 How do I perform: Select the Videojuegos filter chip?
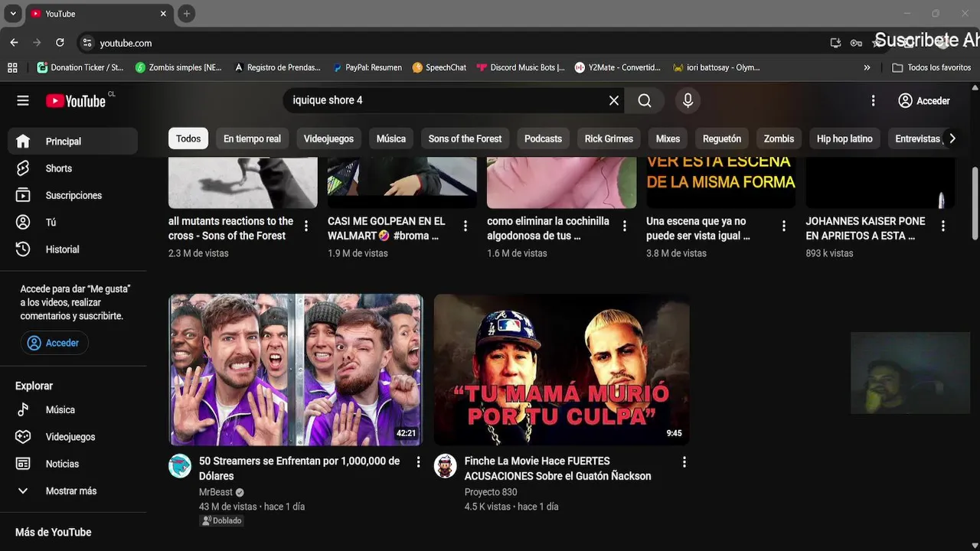point(328,139)
